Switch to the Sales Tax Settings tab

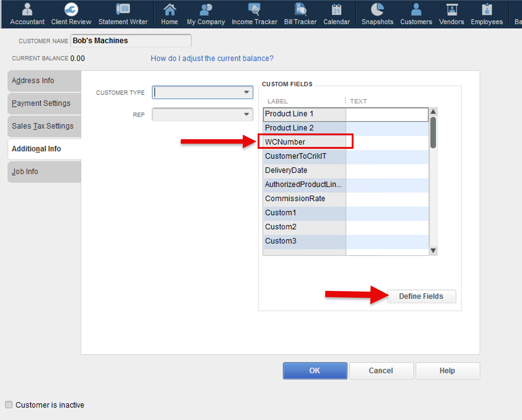(x=43, y=126)
